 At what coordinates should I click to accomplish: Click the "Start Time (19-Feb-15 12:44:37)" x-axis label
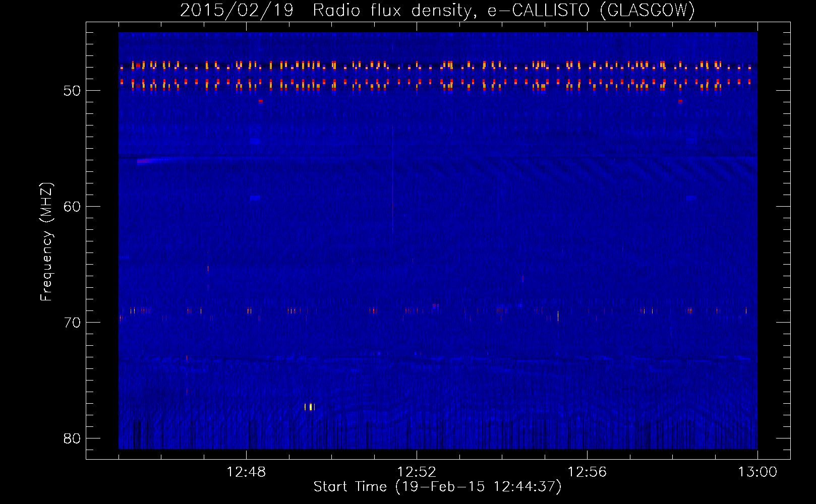tap(437, 487)
